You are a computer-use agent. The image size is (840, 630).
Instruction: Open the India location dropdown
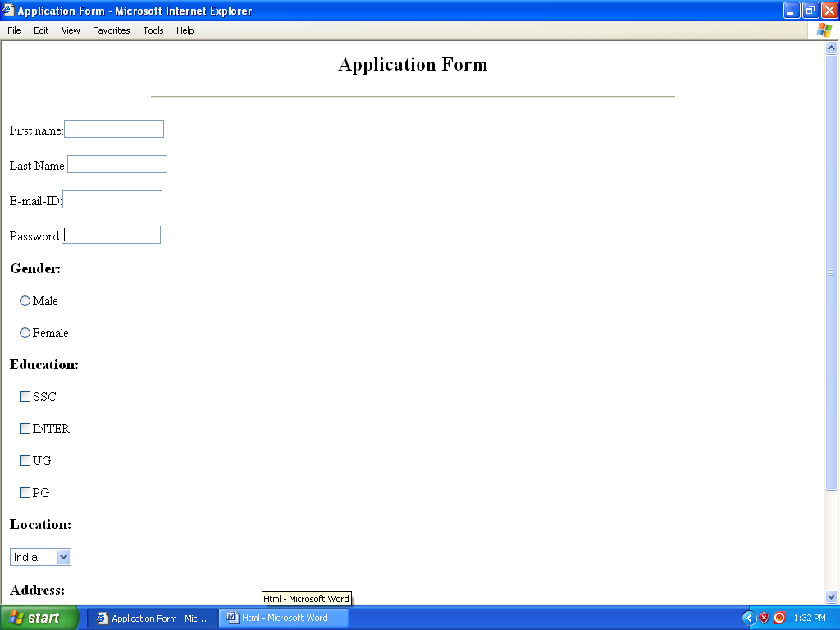click(63, 556)
